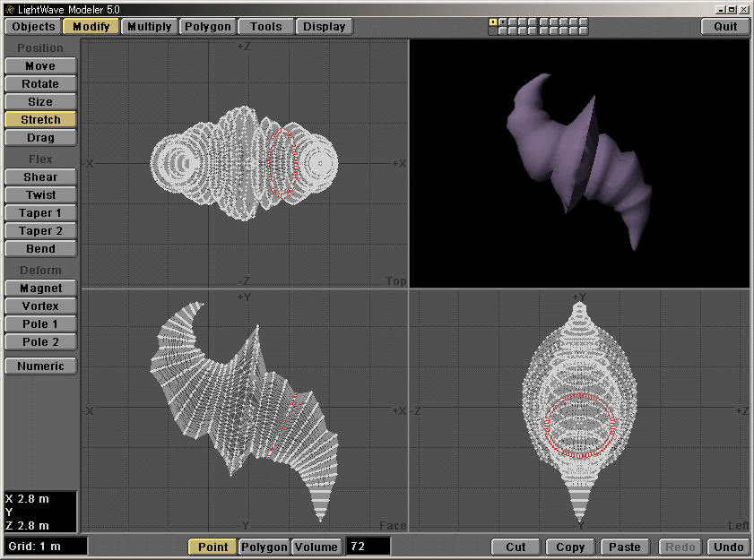Select the Twist flex tool
This screenshot has width=754, height=560.
[39, 194]
